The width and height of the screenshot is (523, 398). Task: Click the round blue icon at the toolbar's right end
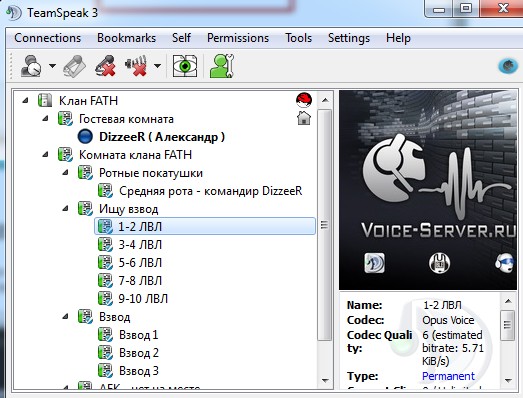pyautogui.click(x=508, y=65)
